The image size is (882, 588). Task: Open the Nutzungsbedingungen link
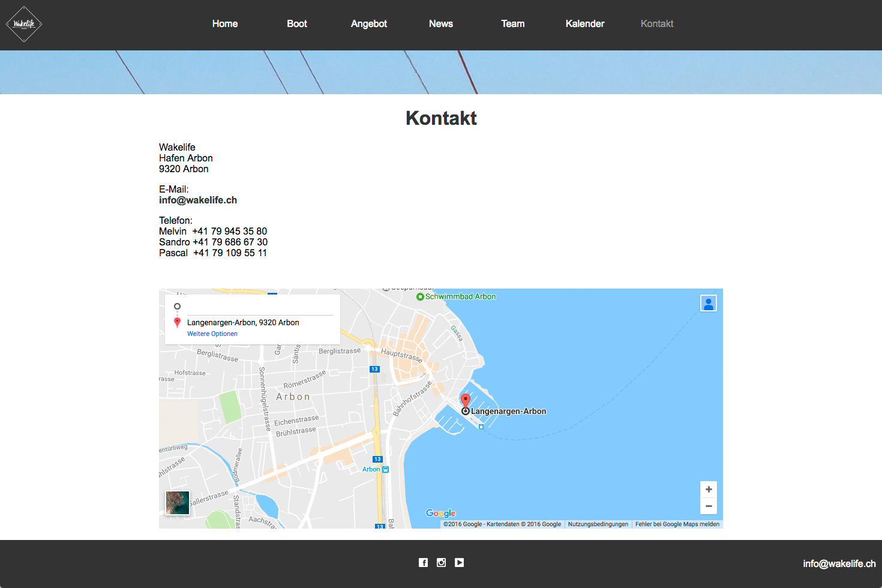click(598, 524)
